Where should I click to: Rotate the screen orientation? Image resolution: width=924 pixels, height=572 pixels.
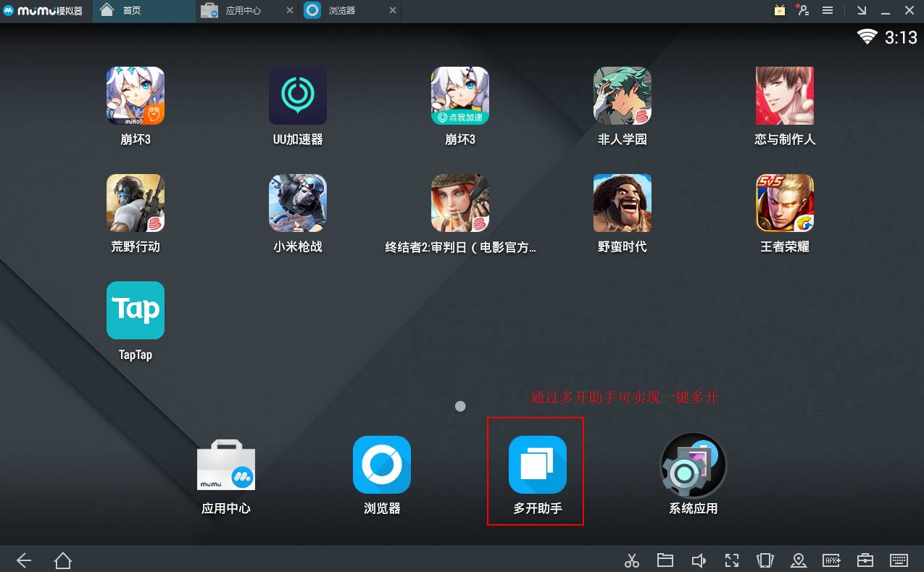click(765, 560)
